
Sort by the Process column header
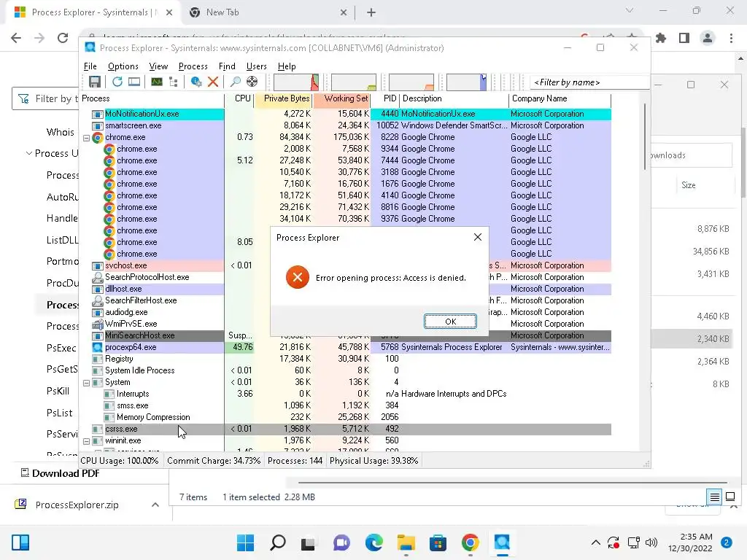pos(152,98)
